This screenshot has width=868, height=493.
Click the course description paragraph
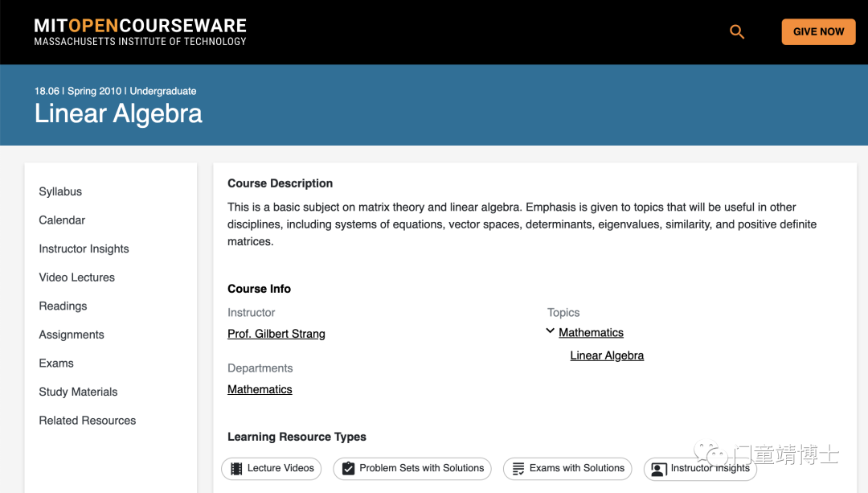tap(522, 224)
